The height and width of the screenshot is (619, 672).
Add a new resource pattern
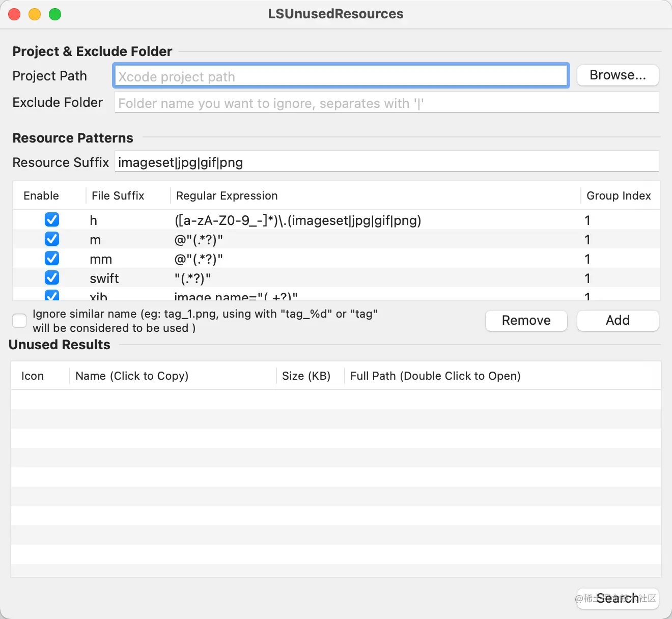[x=618, y=320]
